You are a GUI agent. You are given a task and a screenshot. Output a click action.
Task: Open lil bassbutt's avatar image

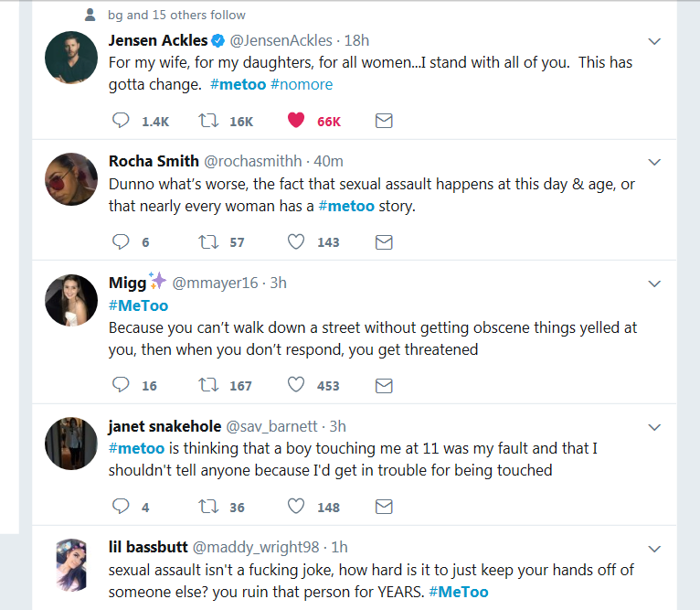(x=71, y=565)
